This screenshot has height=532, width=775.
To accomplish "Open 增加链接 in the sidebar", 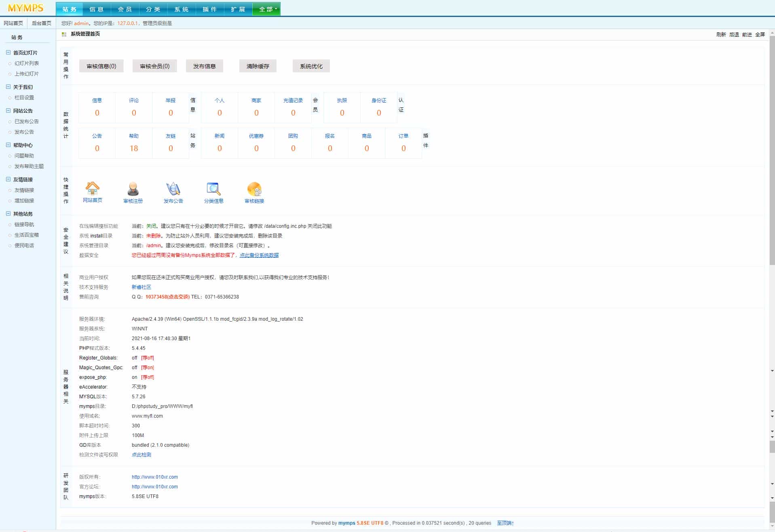I will (24, 200).
